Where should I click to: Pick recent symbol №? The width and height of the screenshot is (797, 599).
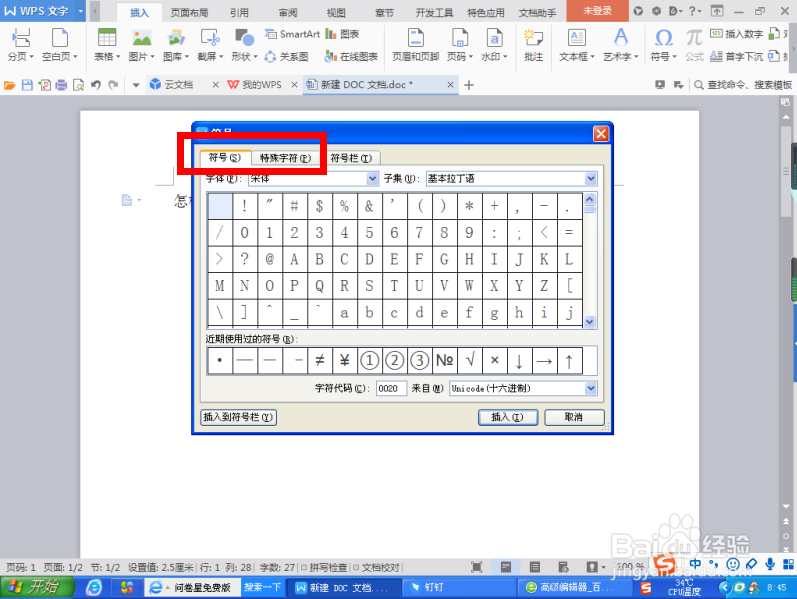(444, 361)
